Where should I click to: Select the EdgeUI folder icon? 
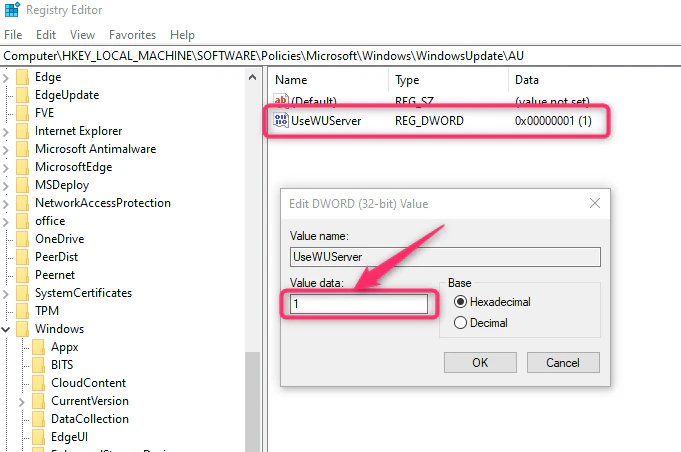(38, 437)
